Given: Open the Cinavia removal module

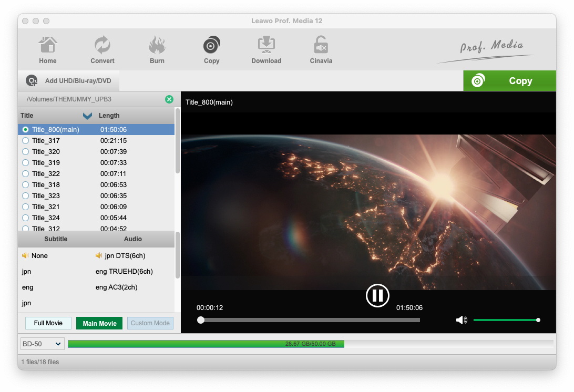Looking at the screenshot, I should click(x=321, y=50).
